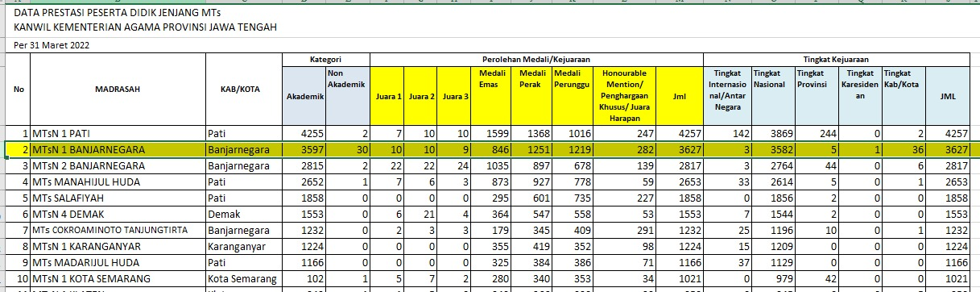Click the Juara 1 header cell
The height and width of the screenshot is (292, 980).
pos(388,97)
